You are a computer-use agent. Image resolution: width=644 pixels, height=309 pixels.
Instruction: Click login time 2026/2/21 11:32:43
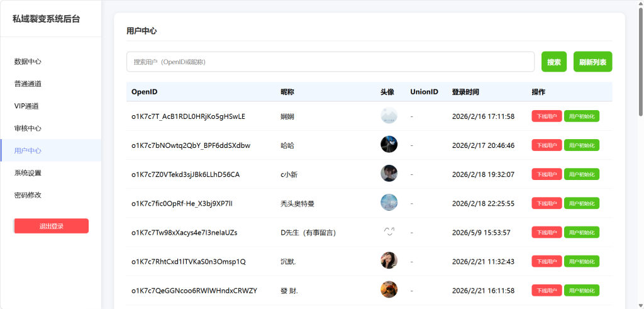pos(484,262)
